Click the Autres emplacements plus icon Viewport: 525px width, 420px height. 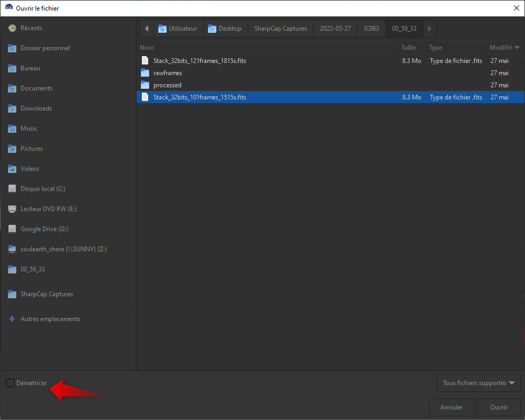click(x=12, y=319)
